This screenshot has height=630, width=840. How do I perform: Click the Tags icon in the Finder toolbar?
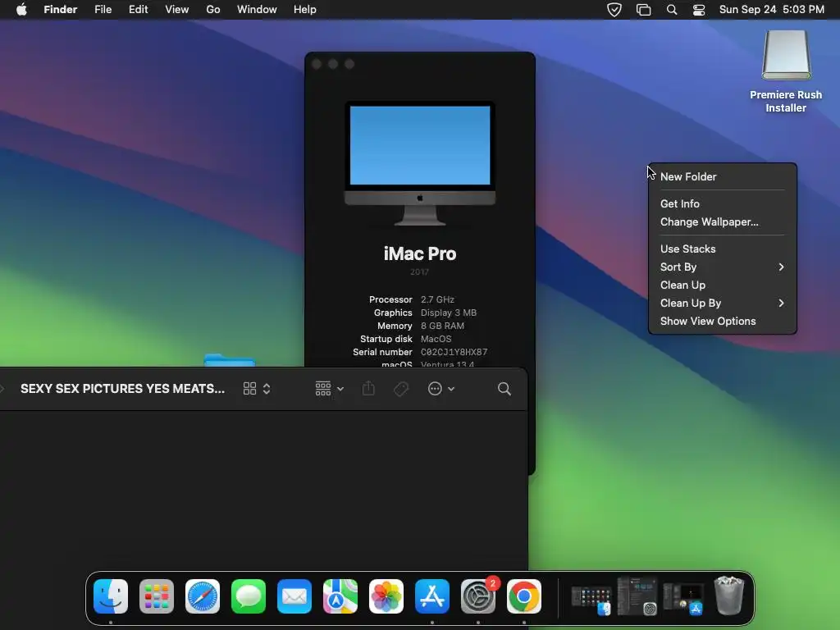click(x=401, y=389)
